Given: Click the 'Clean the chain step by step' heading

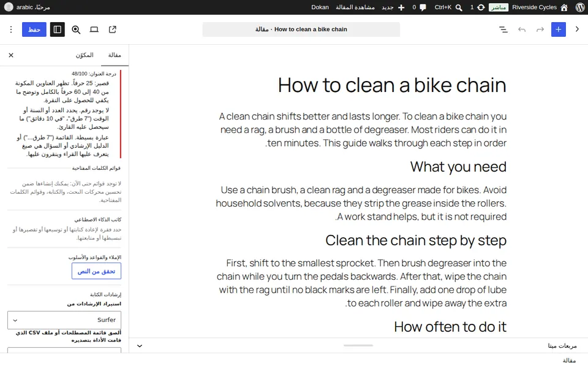Looking at the screenshot, I should pos(416,240).
